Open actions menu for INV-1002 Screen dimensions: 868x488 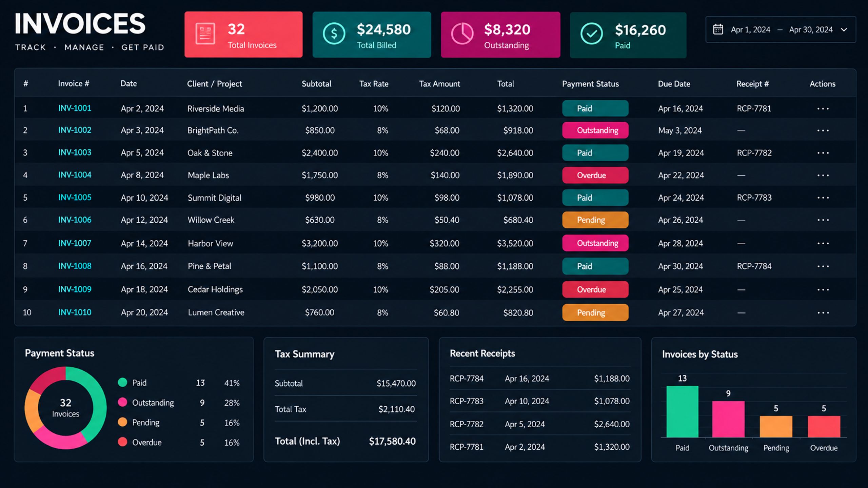(x=823, y=130)
